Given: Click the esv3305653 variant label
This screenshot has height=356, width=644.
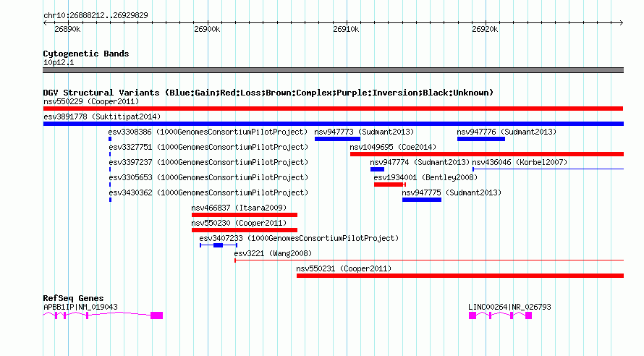Looking at the screenshot, I should coord(208,177).
